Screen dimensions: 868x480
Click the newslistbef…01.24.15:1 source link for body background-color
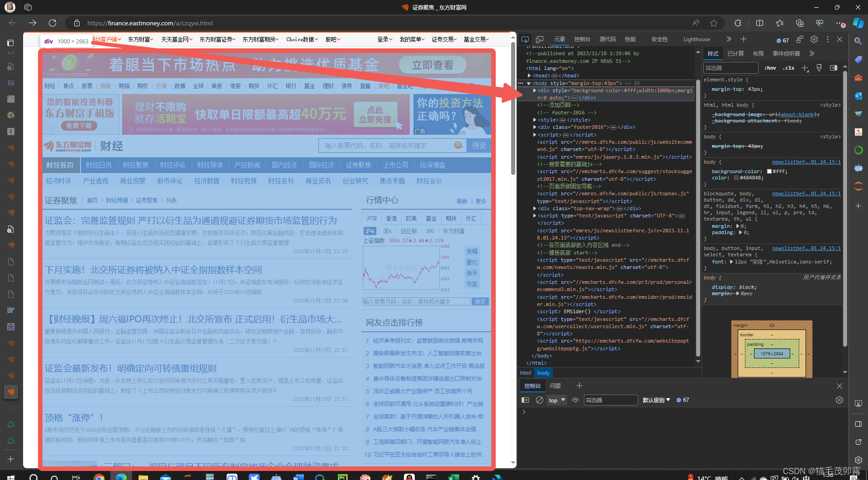[806, 162]
